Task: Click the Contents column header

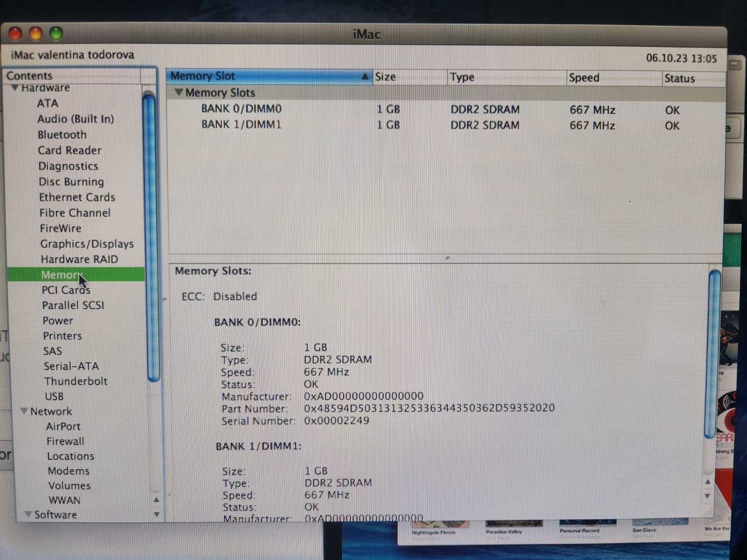Action: pos(72,76)
